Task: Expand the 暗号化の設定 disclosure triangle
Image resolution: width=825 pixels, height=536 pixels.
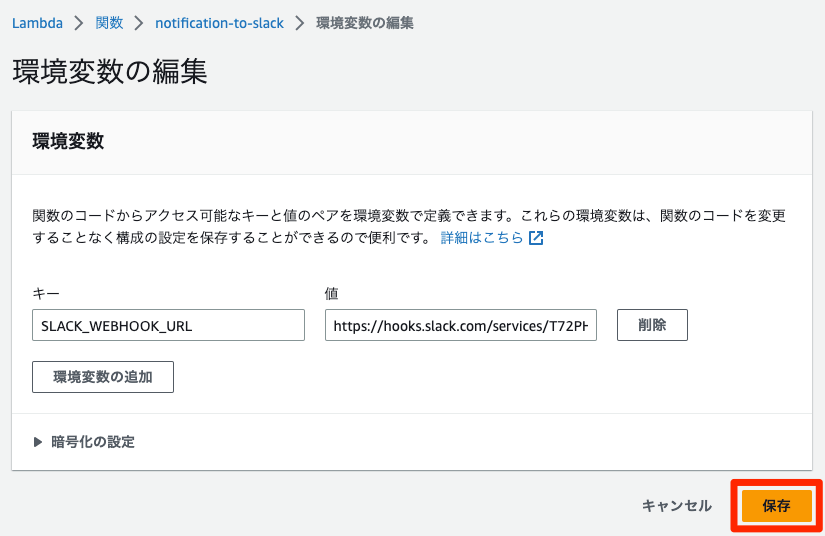Action: 38,442
